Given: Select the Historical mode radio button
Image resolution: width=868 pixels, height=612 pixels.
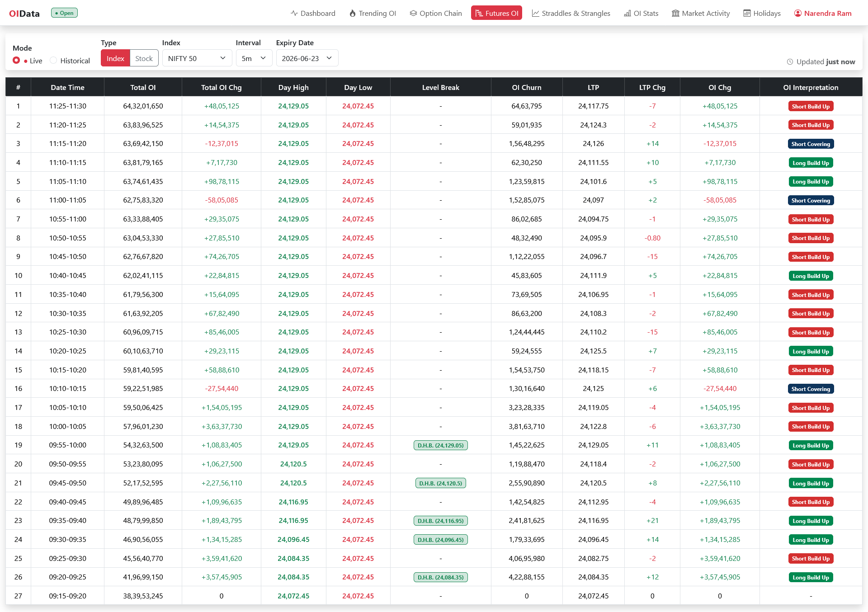Looking at the screenshot, I should (53, 60).
